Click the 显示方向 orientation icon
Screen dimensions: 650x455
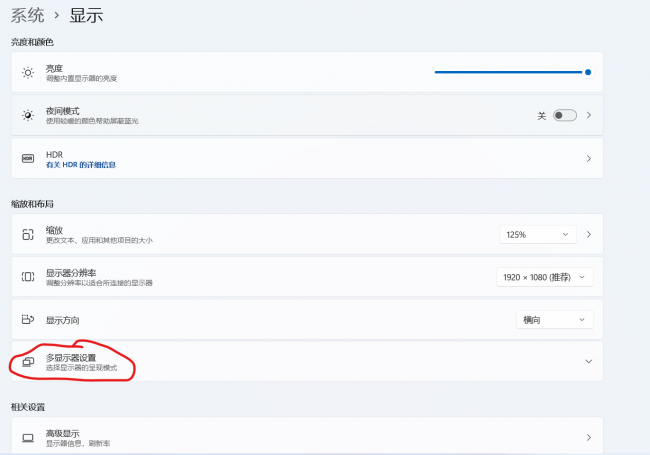pyautogui.click(x=28, y=319)
